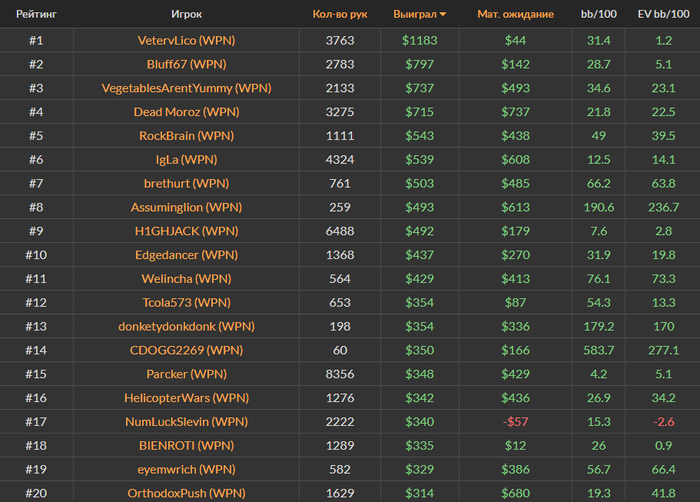Image resolution: width=700 pixels, height=502 pixels.
Task: Sort table by Кол-во рук column
Action: pyautogui.click(x=339, y=15)
